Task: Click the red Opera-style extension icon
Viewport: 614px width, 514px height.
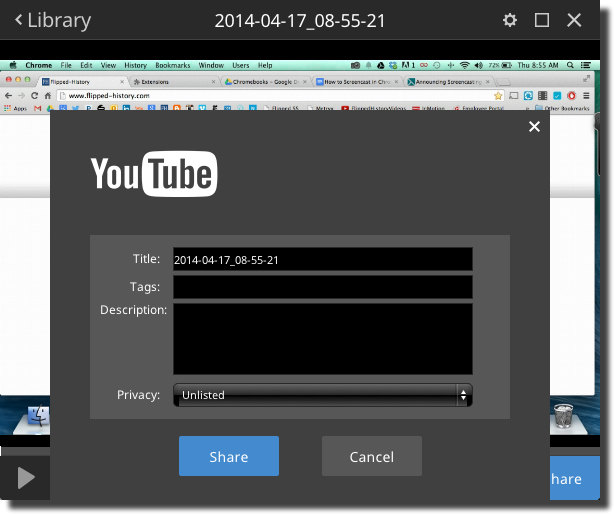Action: coord(571,96)
